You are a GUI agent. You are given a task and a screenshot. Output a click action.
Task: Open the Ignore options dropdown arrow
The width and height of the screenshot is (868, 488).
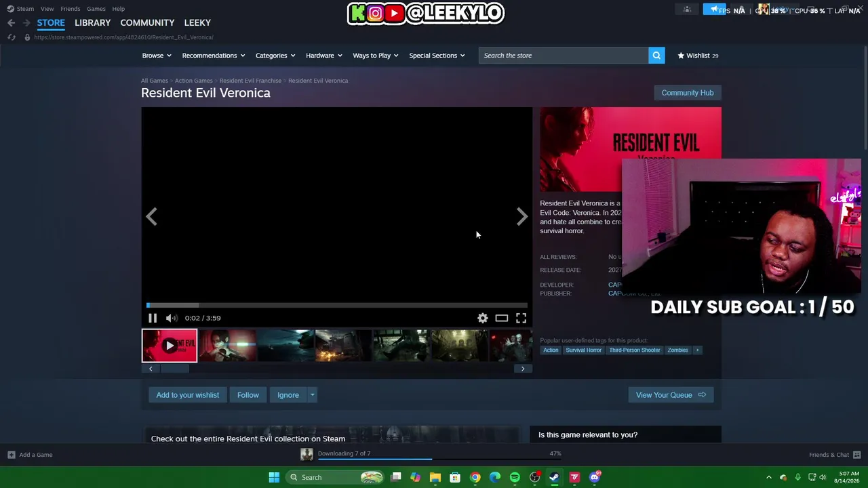click(x=312, y=395)
